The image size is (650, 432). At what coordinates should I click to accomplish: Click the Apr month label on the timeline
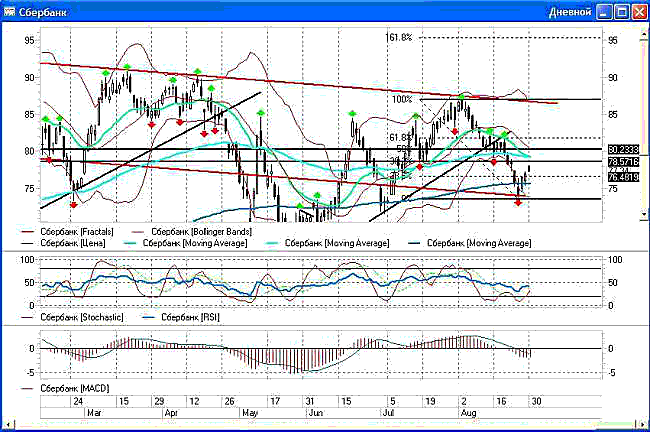[x=171, y=413]
